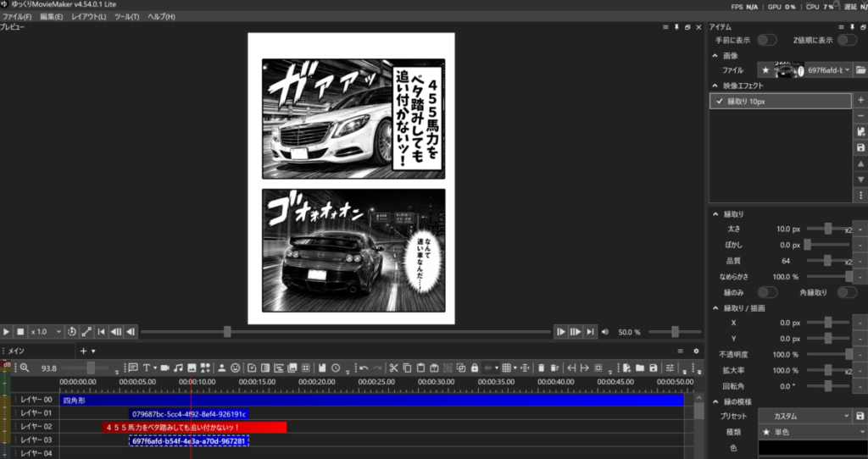Save the effect as a template from the effects sidebar
The height and width of the screenshot is (459, 868).
(x=860, y=147)
